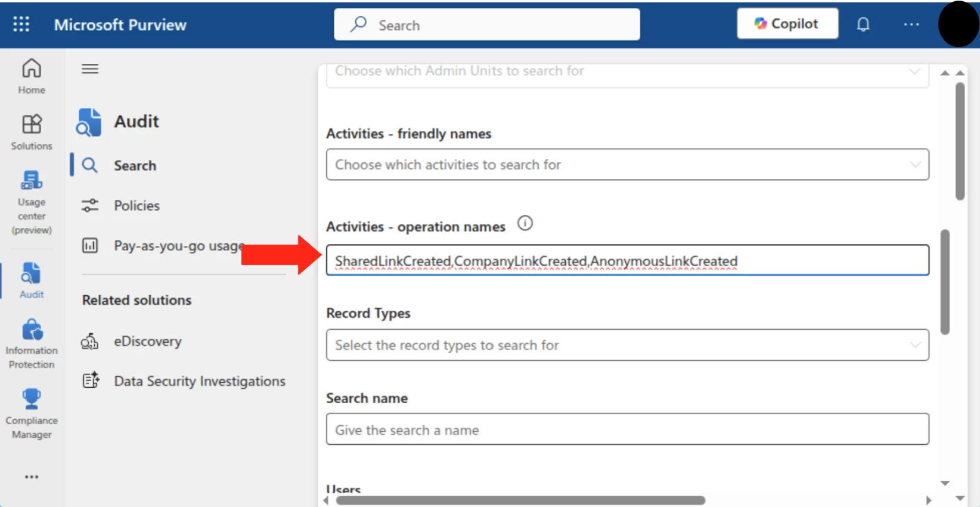Collapse the navigation hamburger menu
This screenshot has height=507, width=980.
coord(90,69)
